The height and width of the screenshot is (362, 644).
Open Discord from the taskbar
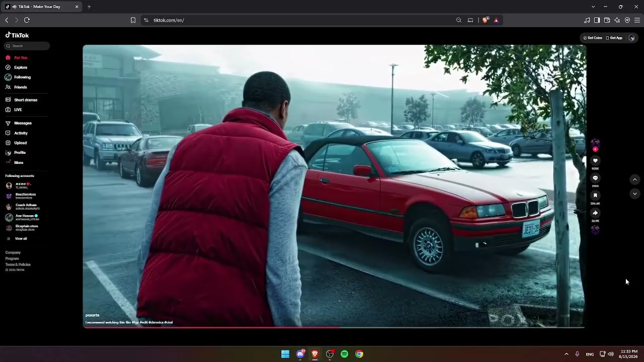click(300, 354)
